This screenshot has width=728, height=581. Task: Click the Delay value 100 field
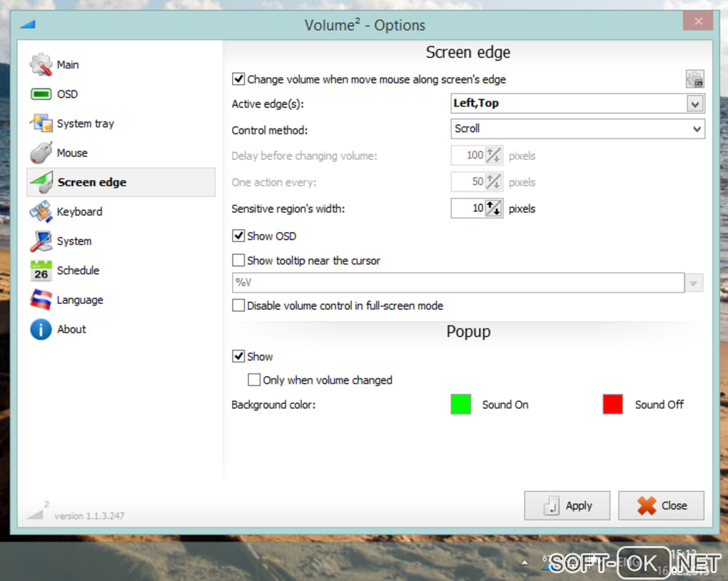point(468,155)
